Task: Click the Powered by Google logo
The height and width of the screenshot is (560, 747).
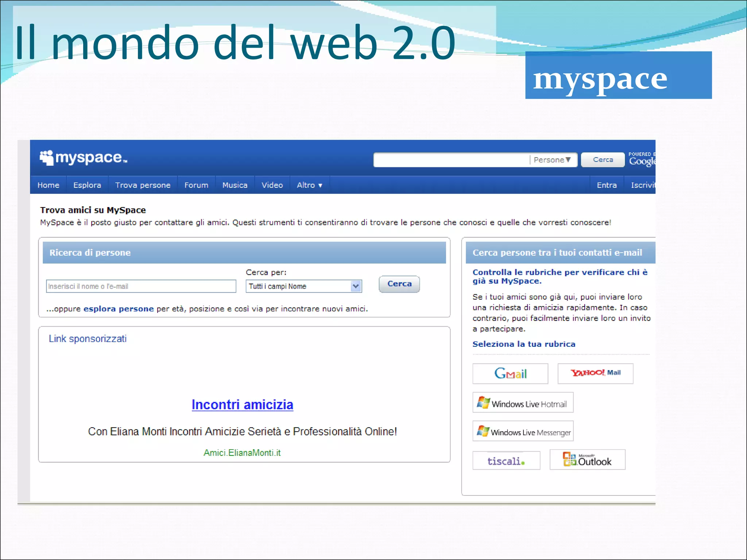Action: (642, 159)
